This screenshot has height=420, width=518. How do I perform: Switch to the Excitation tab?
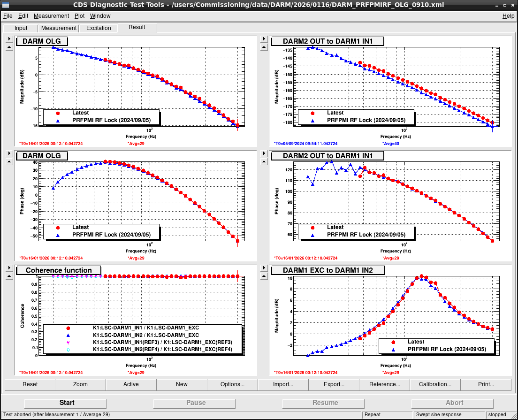click(99, 28)
